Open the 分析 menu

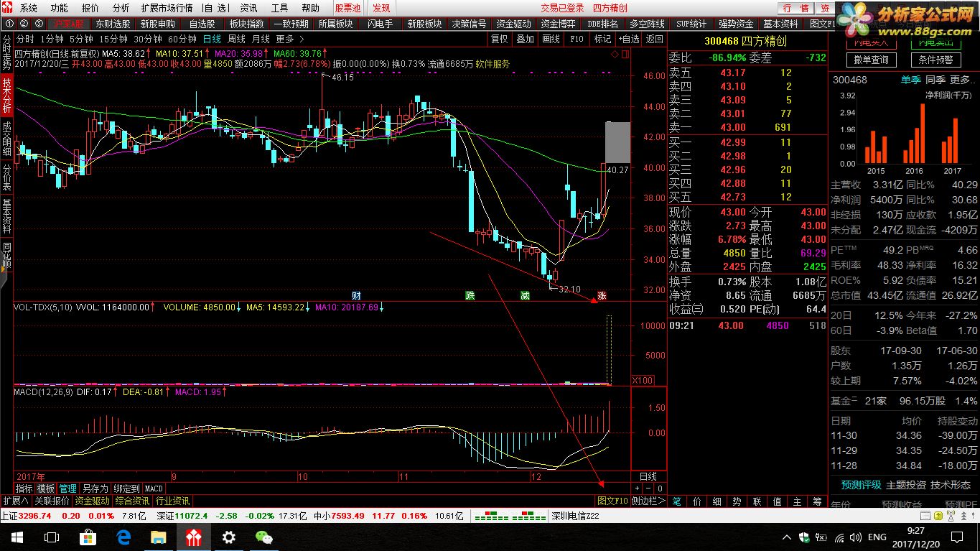point(121,9)
